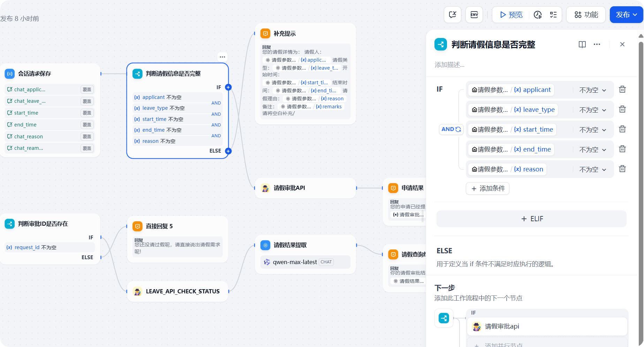Click the 预览 preview play button
Screen dimensions: 644x347
click(511, 15)
